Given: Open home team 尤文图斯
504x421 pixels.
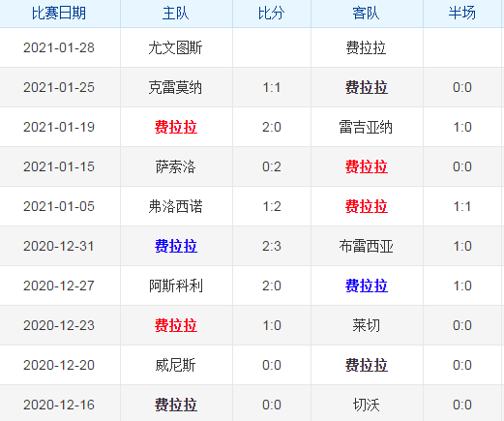Looking at the screenshot, I should click(175, 47).
